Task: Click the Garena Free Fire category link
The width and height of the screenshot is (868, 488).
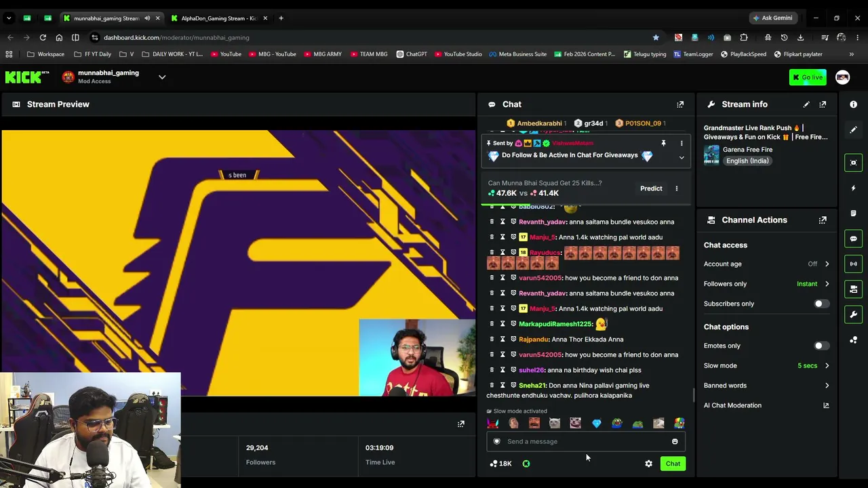Action: pyautogui.click(x=747, y=150)
